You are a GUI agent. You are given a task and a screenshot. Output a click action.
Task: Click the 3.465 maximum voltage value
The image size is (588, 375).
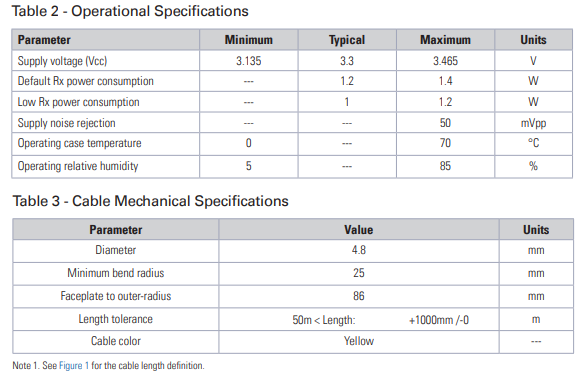tap(446, 61)
